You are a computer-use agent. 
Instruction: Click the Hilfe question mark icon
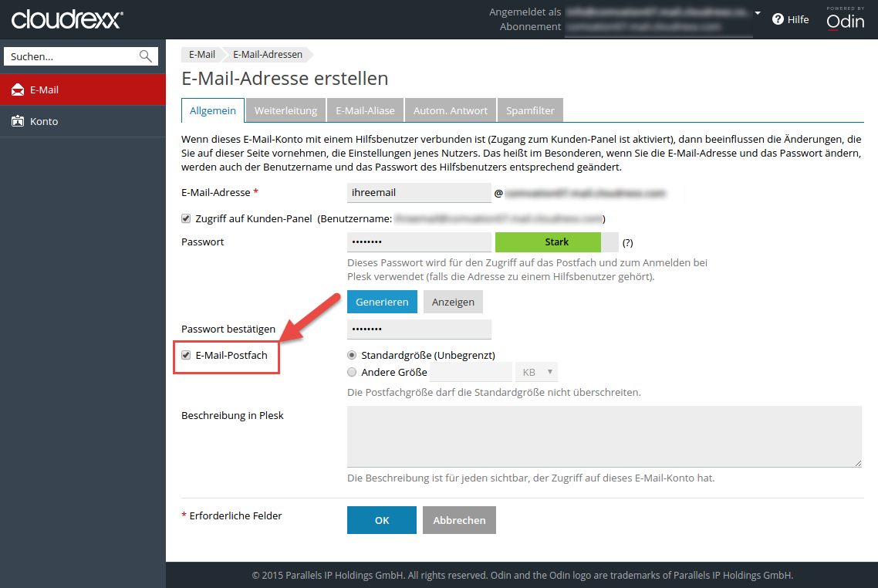tap(778, 19)
